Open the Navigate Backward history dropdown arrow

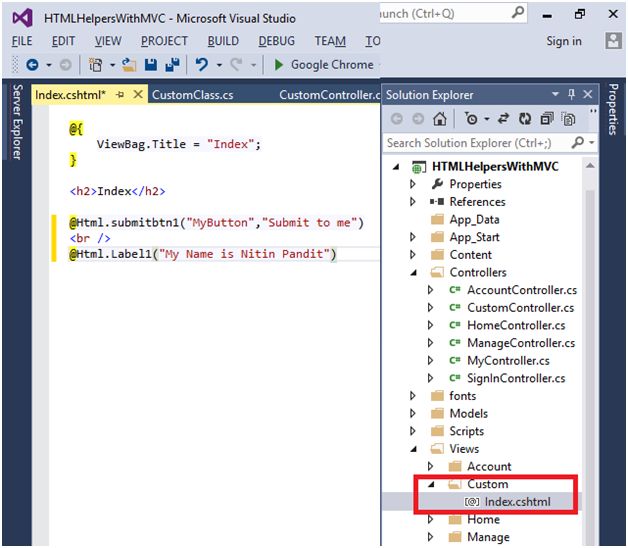point(48,65)
